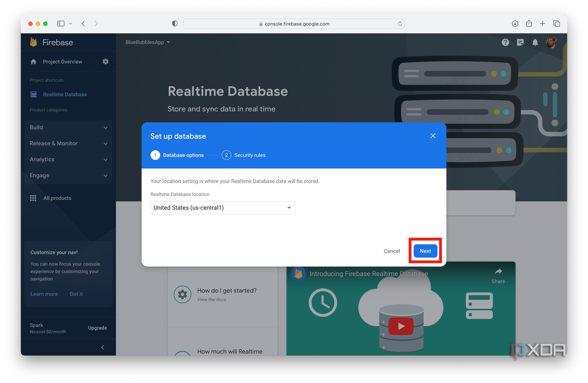Open View the docs link
This screenshot has height=383, width=588.
212,300
